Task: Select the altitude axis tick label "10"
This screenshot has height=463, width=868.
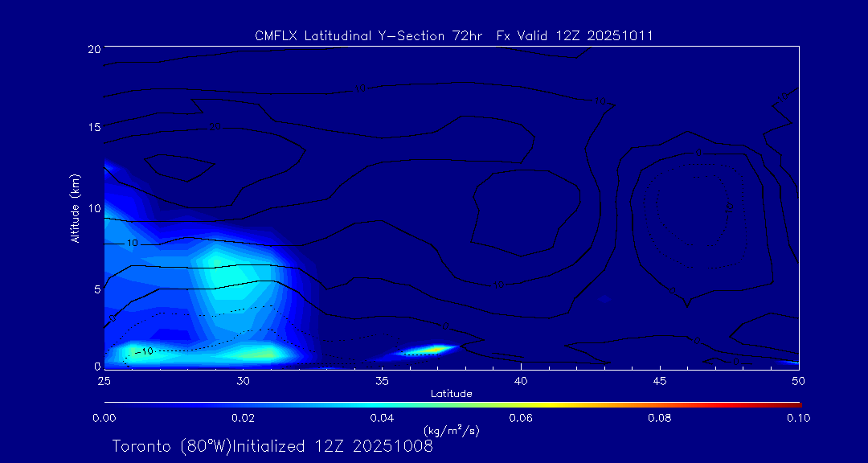Action: click(x=93, y=207)
